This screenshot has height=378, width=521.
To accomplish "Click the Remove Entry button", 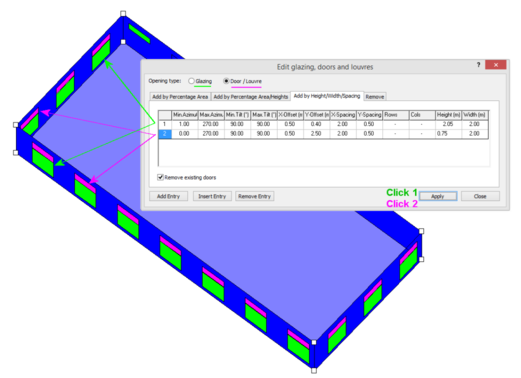I will pos(254,196).
